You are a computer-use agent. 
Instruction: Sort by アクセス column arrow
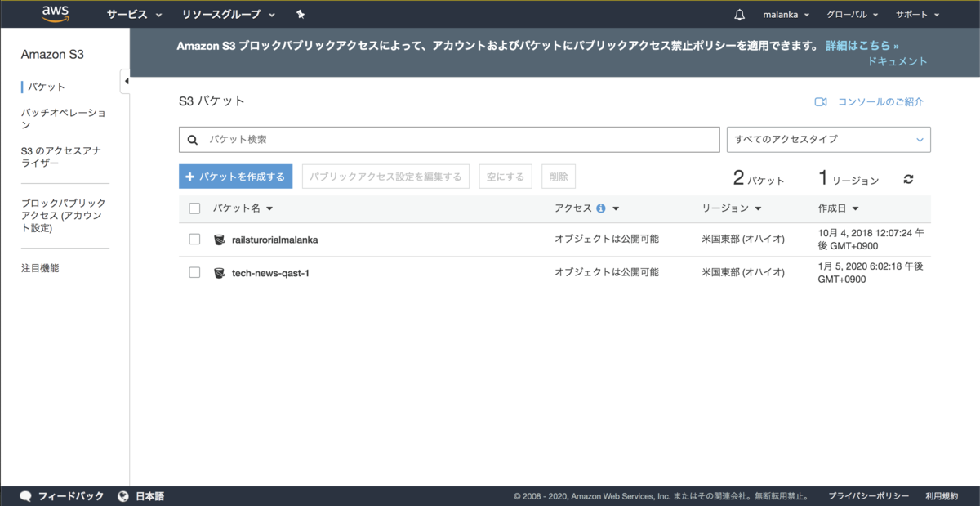616,208
